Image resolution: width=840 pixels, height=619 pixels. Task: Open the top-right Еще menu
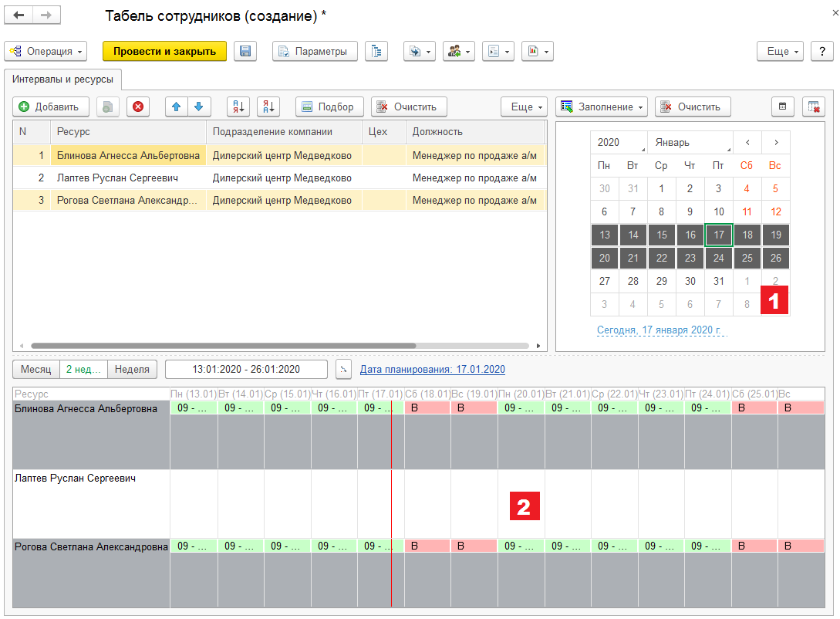pyautogui.click(x=781, y=52)
